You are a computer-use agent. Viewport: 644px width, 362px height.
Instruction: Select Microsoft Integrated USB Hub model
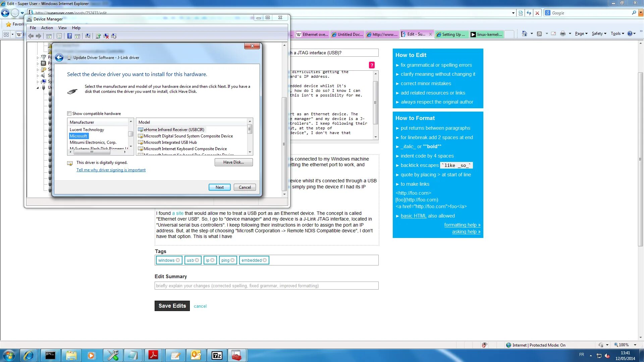[170, 142]
